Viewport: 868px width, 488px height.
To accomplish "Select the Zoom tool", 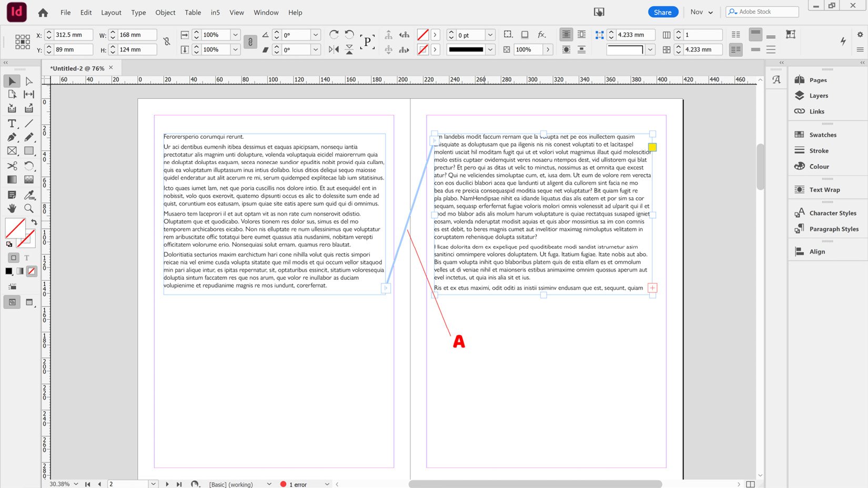I will click(x=29, y=209).
